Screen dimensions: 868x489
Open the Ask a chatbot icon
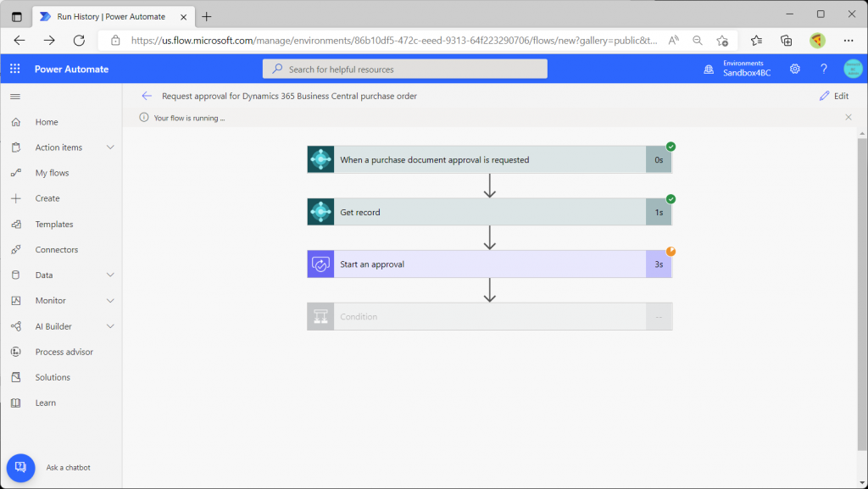(20, 468)
